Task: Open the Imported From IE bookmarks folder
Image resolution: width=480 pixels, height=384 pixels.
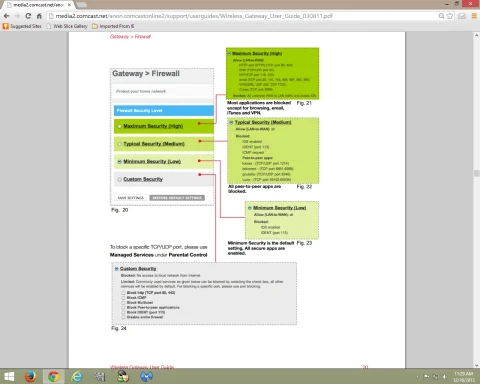Action: [113, 26]
